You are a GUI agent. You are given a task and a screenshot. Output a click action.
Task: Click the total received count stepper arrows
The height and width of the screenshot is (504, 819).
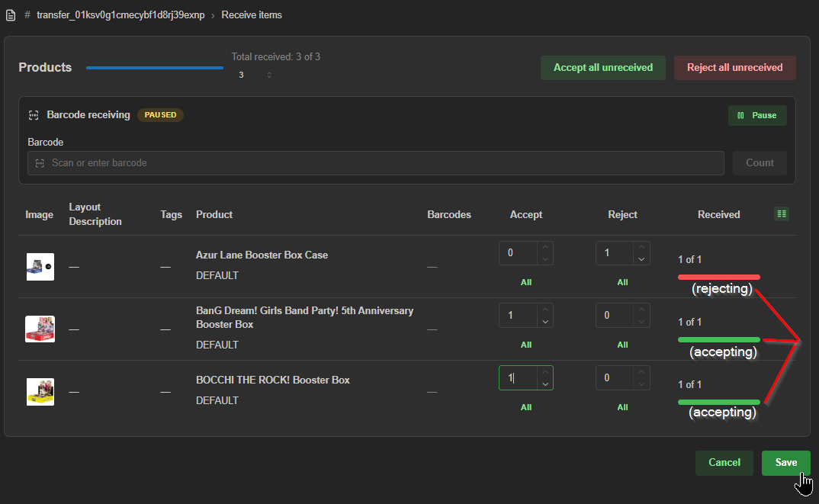[x=269, y=75]
